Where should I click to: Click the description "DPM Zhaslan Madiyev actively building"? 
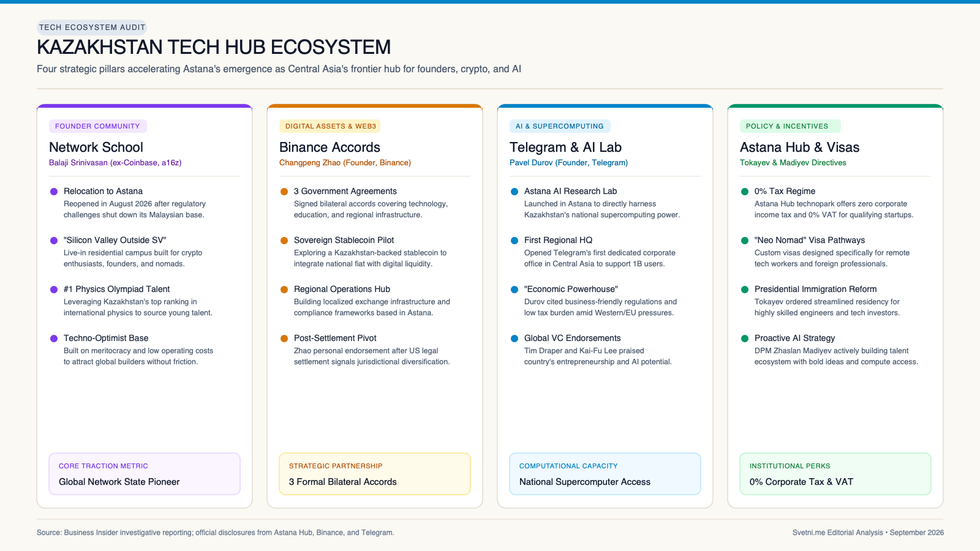836,356
